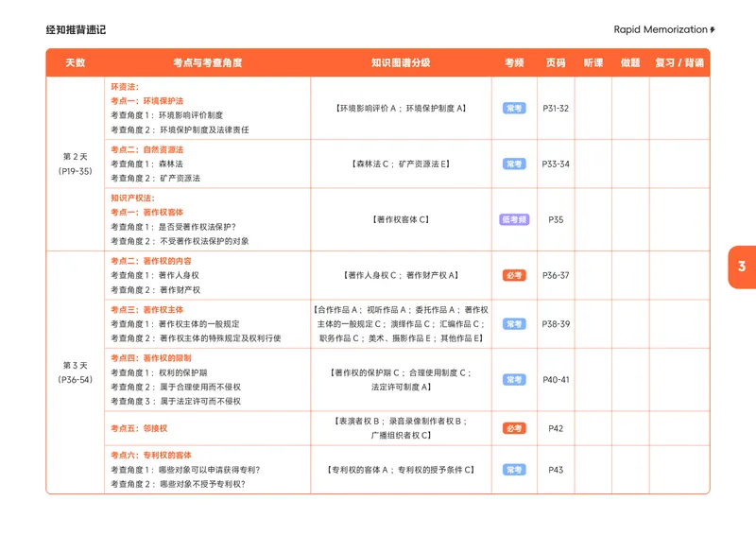The height and width of the screenshot is (535, 756).
Task: Click 考查角度3:属于法定许可而不侵权 line
Action: coord(176,402)
